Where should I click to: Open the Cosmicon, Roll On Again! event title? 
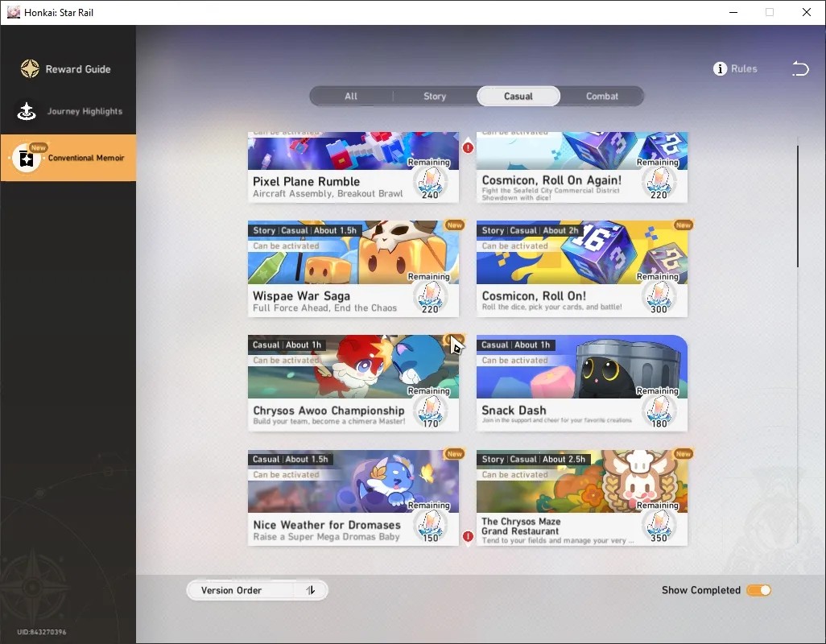coord(551,180)
